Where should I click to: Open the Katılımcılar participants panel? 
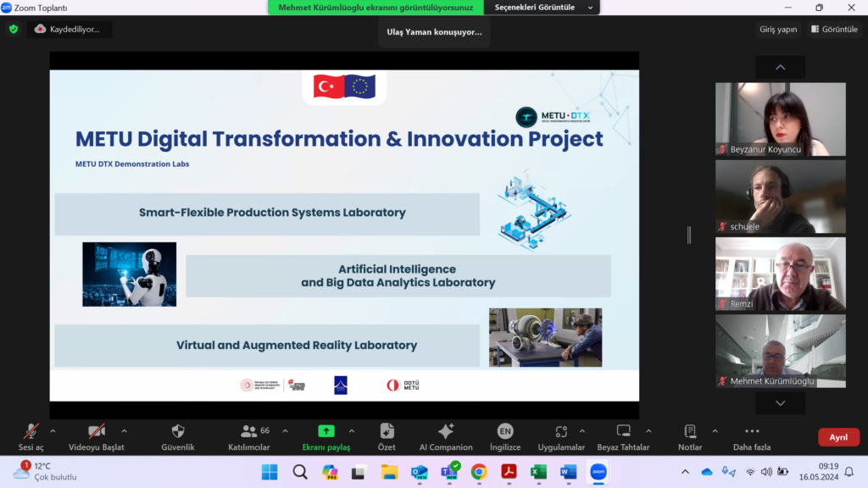(249, 437)
